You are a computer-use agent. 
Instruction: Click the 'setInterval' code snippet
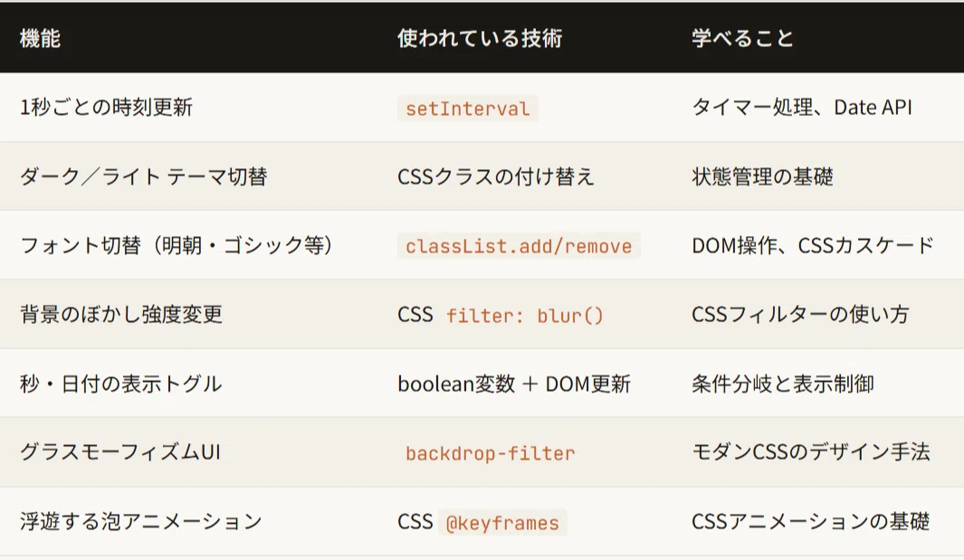point(467,109)
